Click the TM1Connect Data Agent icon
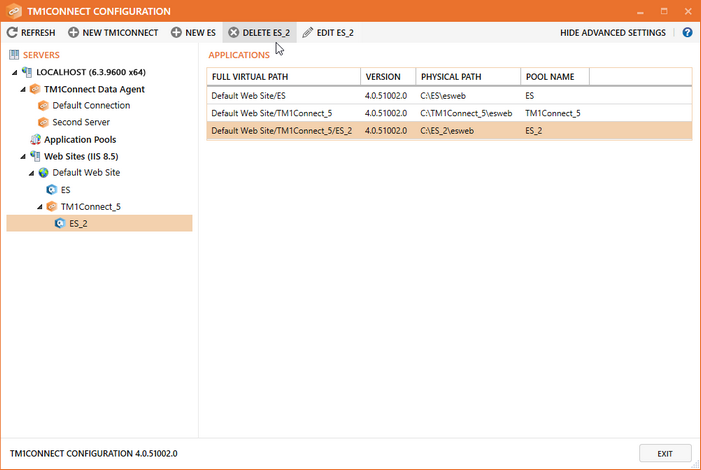 35,89
